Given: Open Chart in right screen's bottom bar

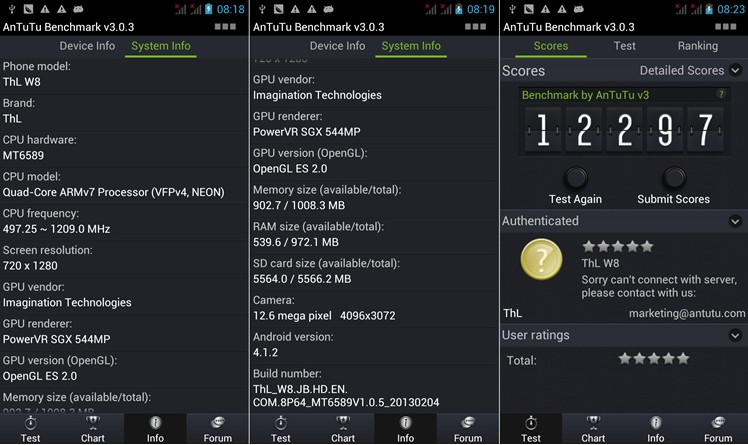Looking at the screenshot, I should pyautogui.click(x=593, y=429).
